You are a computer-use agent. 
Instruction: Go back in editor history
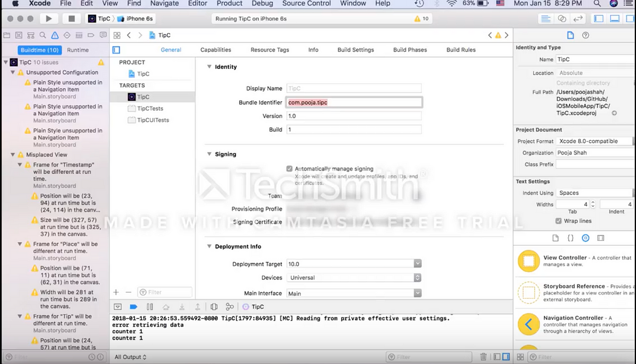pos(129,35)
